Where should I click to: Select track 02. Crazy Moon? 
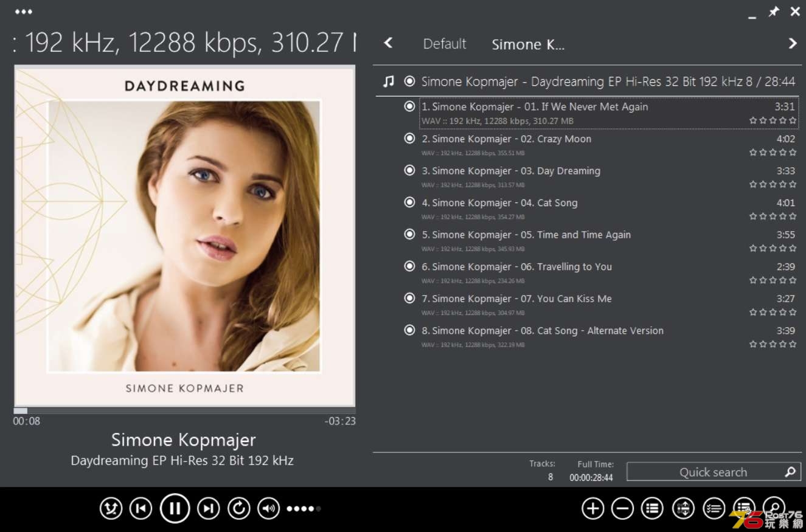(x=608, y=145)
